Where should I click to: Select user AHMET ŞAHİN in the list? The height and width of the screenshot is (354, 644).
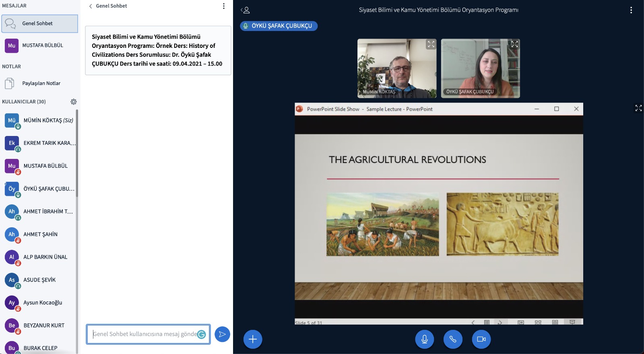coord(40,234)
